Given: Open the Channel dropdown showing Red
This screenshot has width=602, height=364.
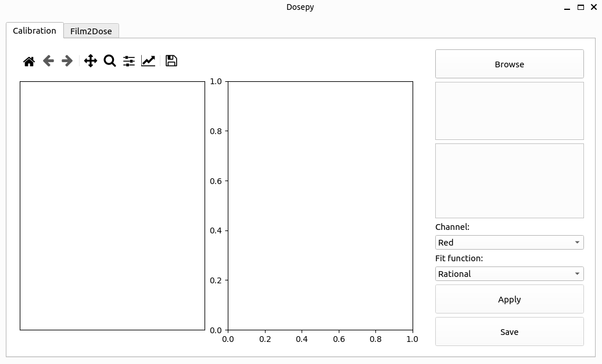Looking at the screenshot, I should click(510, 243).
